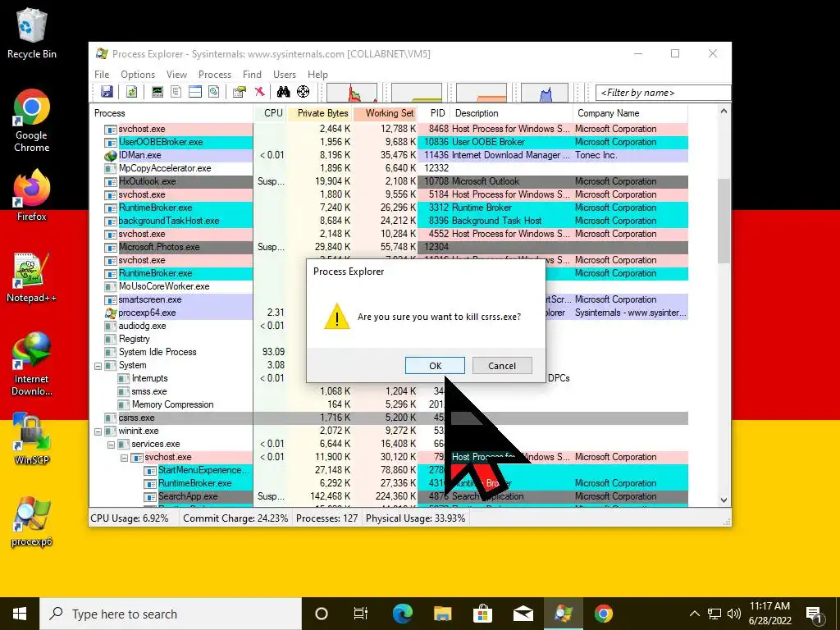Select the procexp6 desktop shortcut

point(32,522)
